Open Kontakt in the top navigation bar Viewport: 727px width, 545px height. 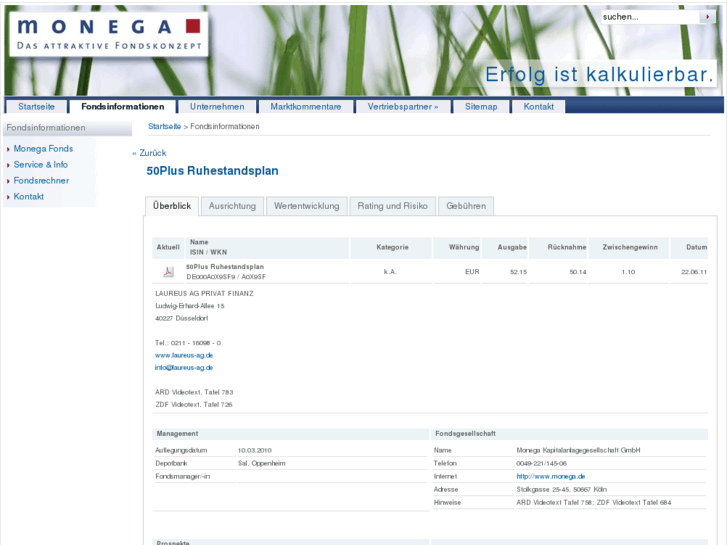tap(538, 107)
